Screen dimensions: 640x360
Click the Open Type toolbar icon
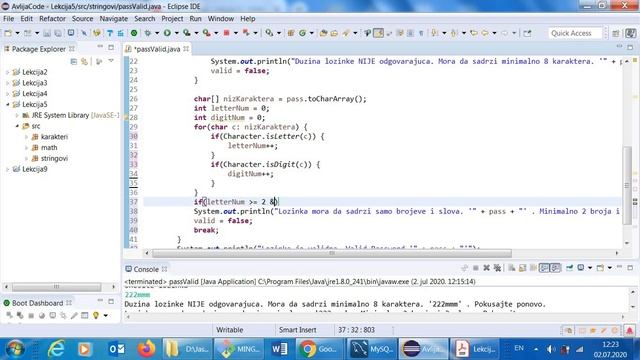pyautogui.click(x=323, y=33)
